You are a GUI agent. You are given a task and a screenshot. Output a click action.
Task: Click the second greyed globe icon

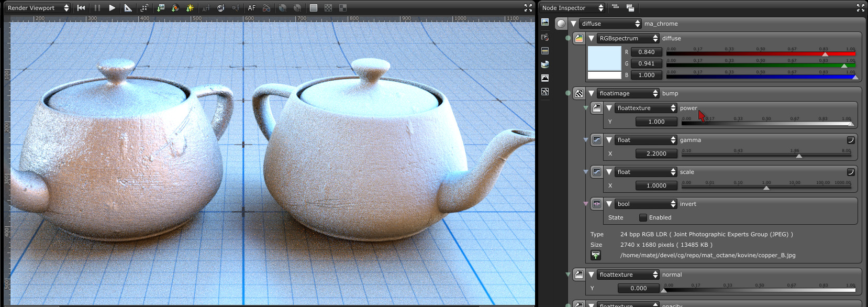(x=297, y=8)
